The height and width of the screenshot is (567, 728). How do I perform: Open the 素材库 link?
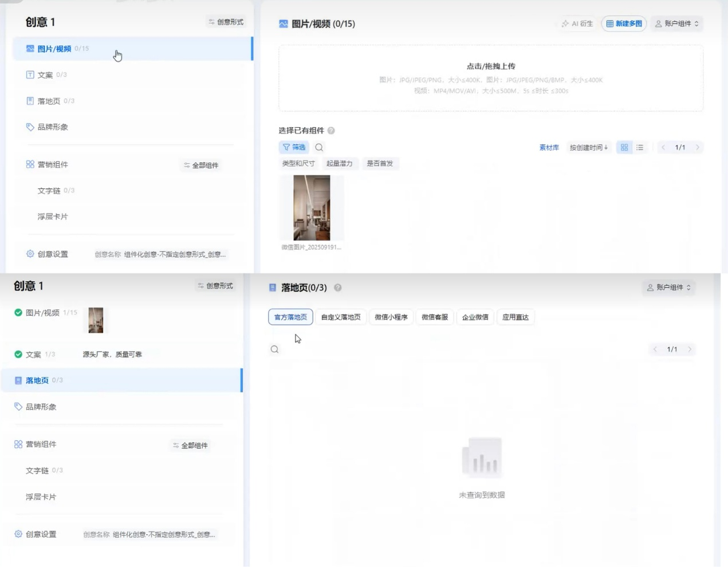click(x=549, y=148)
